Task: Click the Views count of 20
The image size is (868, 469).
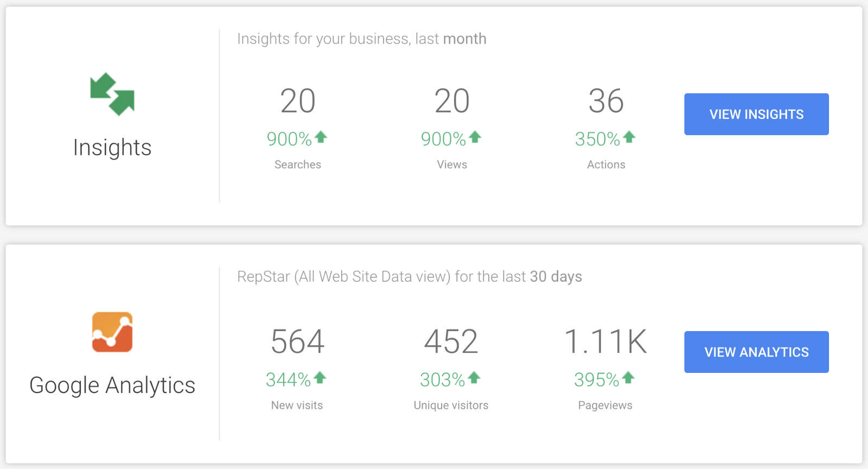Action: 452,101
